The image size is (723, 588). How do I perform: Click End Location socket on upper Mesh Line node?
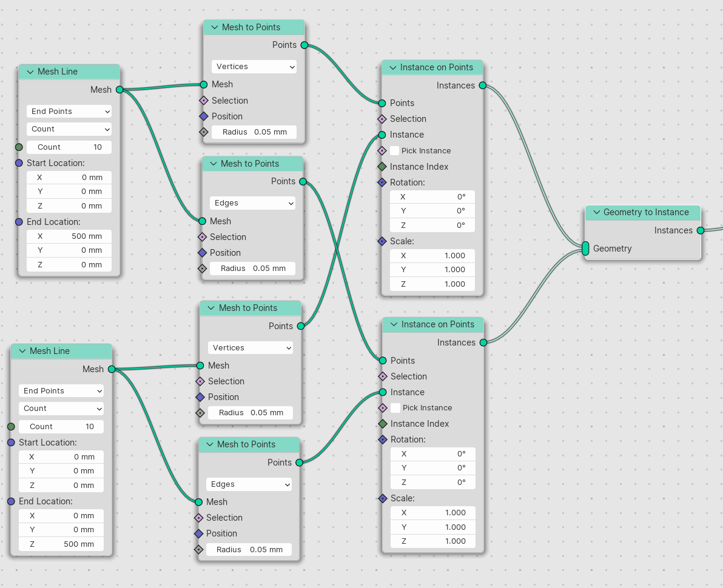tap(19, 222)
